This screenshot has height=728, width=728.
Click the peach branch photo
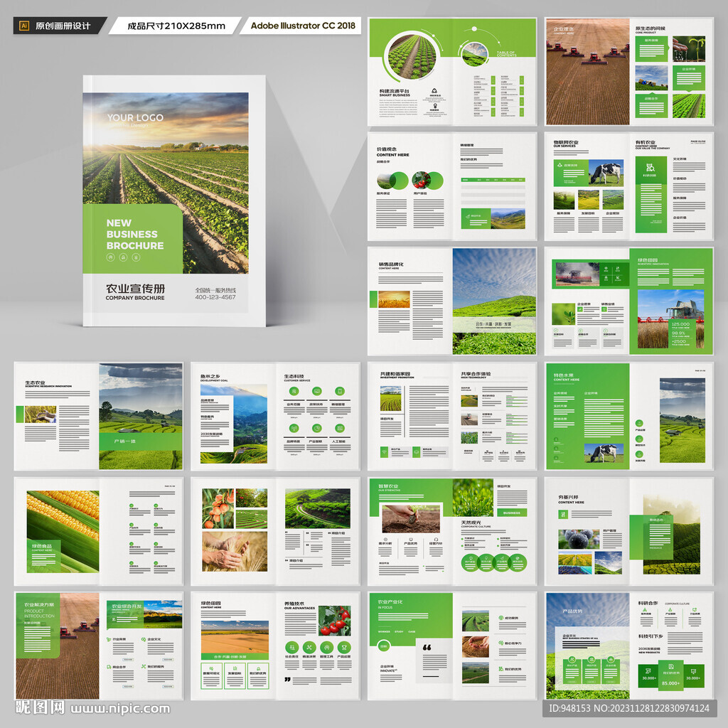[x=218, y=508]
